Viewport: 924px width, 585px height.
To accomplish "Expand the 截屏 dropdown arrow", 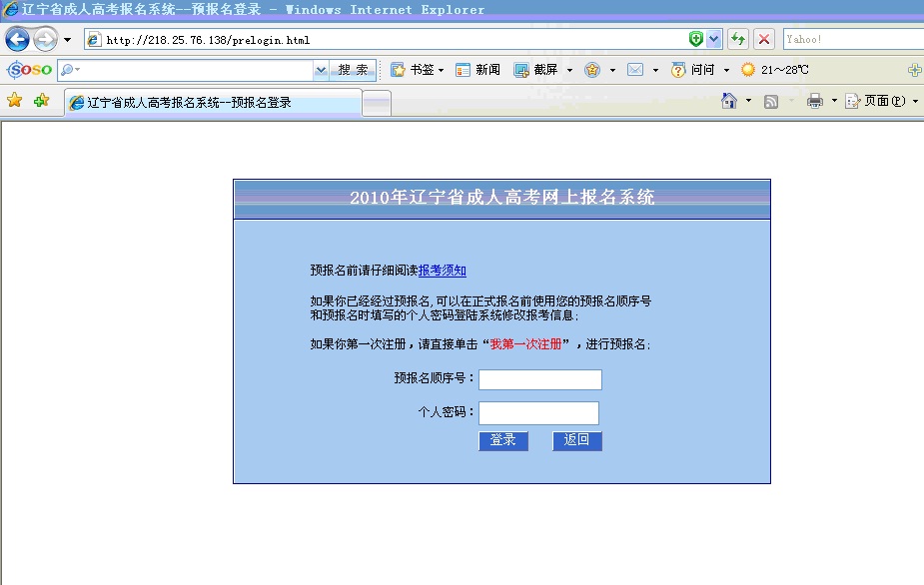I will coord(569,70).
